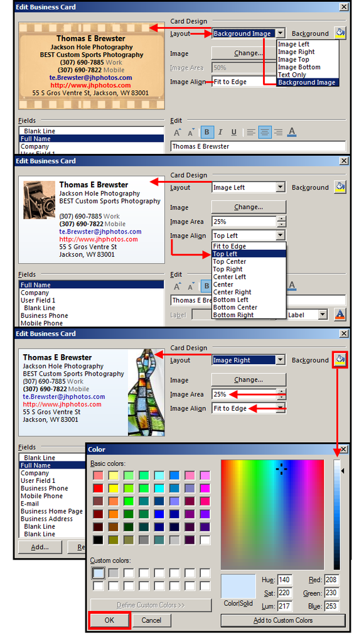The height and width of the screenshot is (638, 364).
Task: Toggle Underline in Background Image layout window
Action: click(234, 132)
